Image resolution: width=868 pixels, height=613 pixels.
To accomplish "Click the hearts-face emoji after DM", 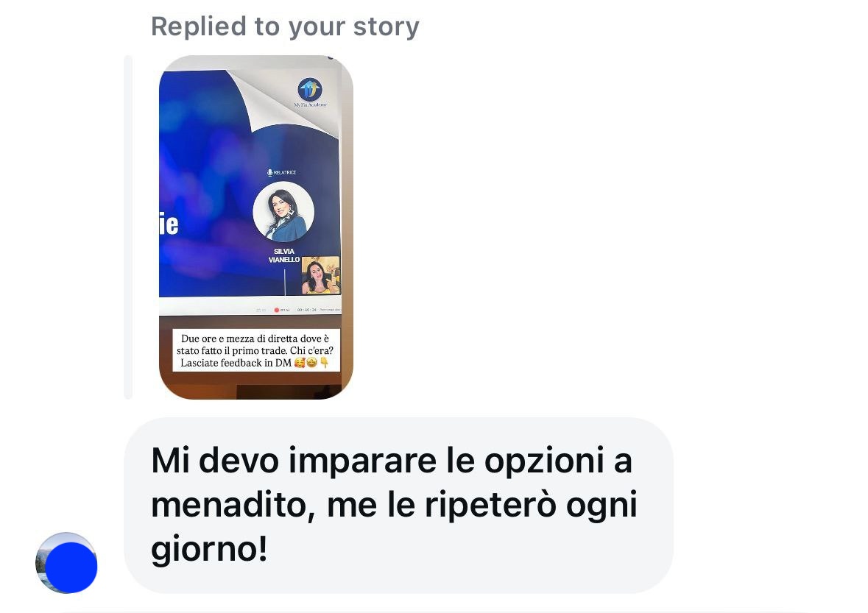I will point(300,362).
